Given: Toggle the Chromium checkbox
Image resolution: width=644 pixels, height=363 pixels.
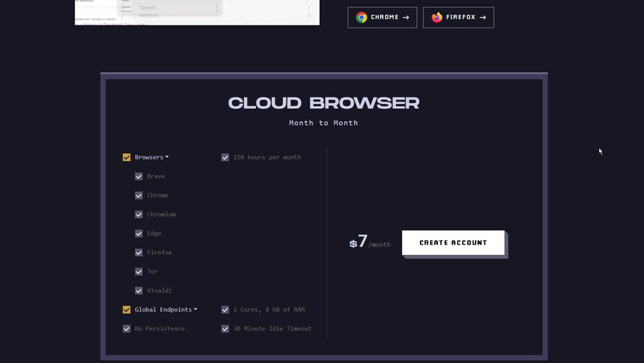Looking at the screenshot, I should pyautogui.click(x=139, y=215).
